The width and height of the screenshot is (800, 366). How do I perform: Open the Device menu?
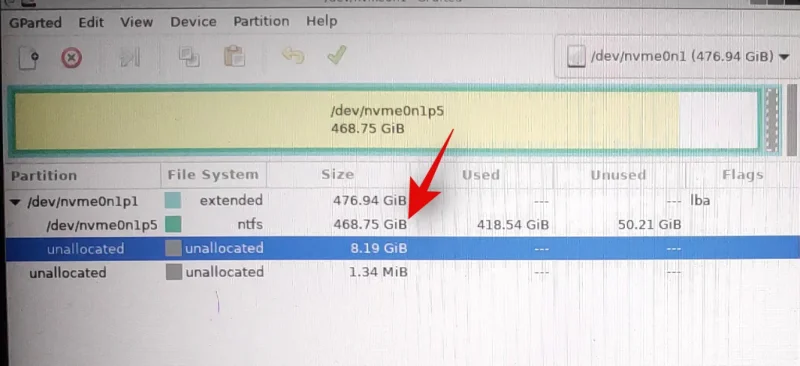click(x=193, y=22)
